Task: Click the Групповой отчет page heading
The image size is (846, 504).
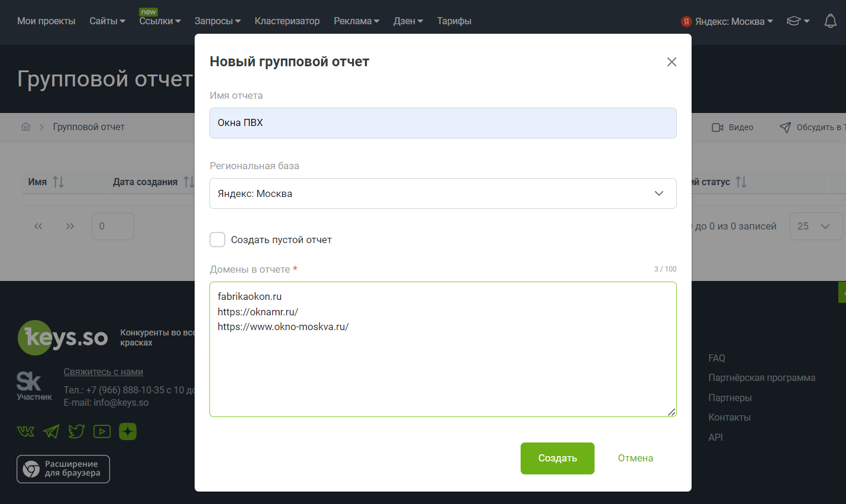Action: coord(105,79)
